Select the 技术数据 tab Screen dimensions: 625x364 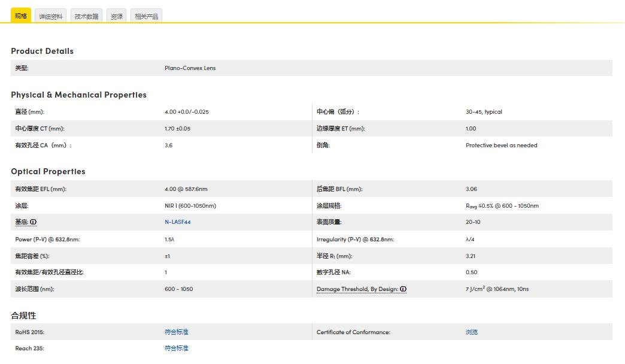86,17
